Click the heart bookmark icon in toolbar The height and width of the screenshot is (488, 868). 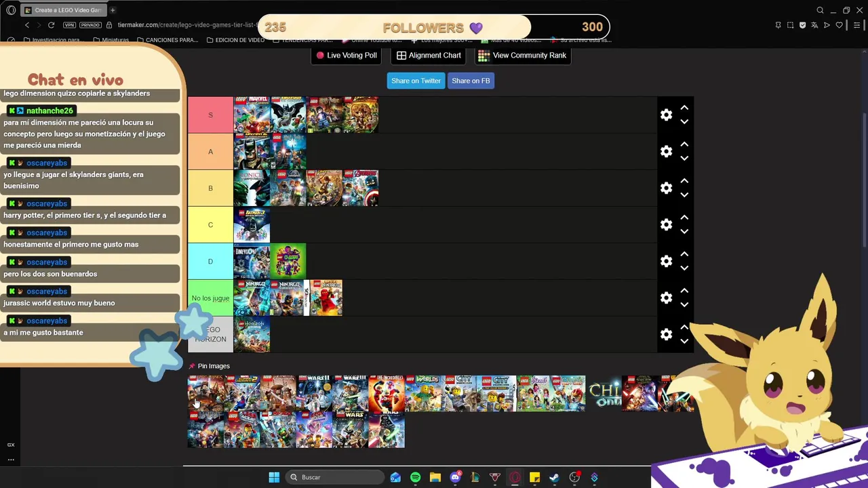pyautogui.click(x=839, y=25)
